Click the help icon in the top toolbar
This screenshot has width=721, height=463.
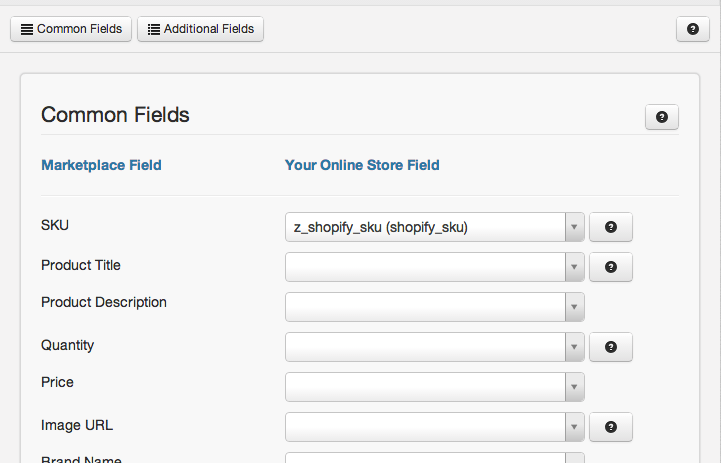(x=692, y=29)
